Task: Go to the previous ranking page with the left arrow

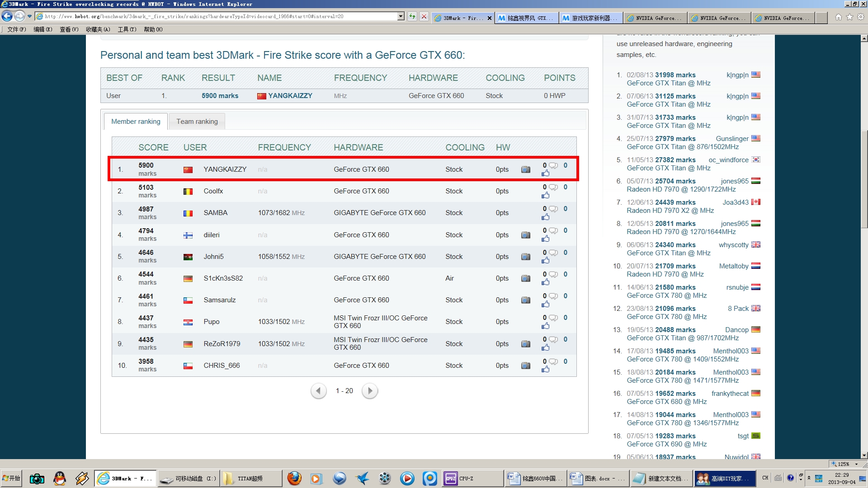Action: [318, 391]
